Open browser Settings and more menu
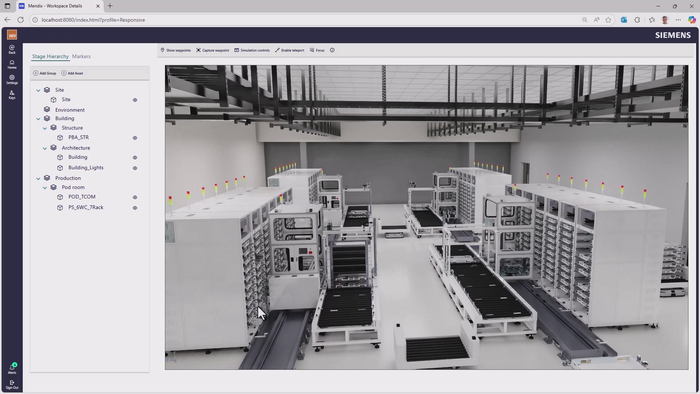Screen dimensions: 700x394 coord(678,20)
